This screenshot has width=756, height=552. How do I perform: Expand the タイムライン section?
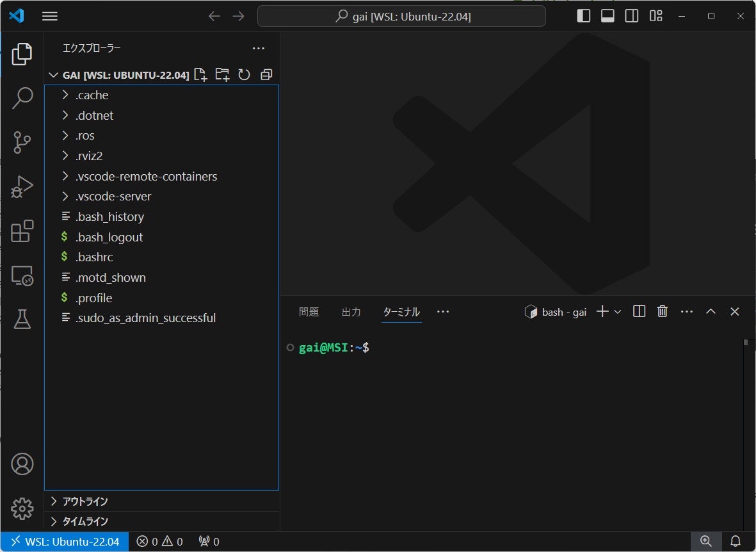[x=161, y=522]
